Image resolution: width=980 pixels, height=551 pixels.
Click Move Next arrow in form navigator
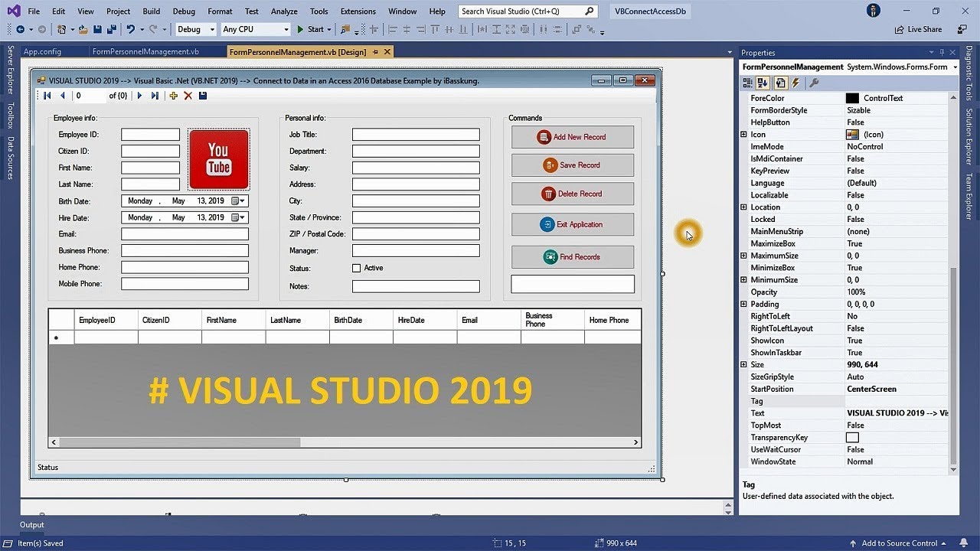[139, 96]
